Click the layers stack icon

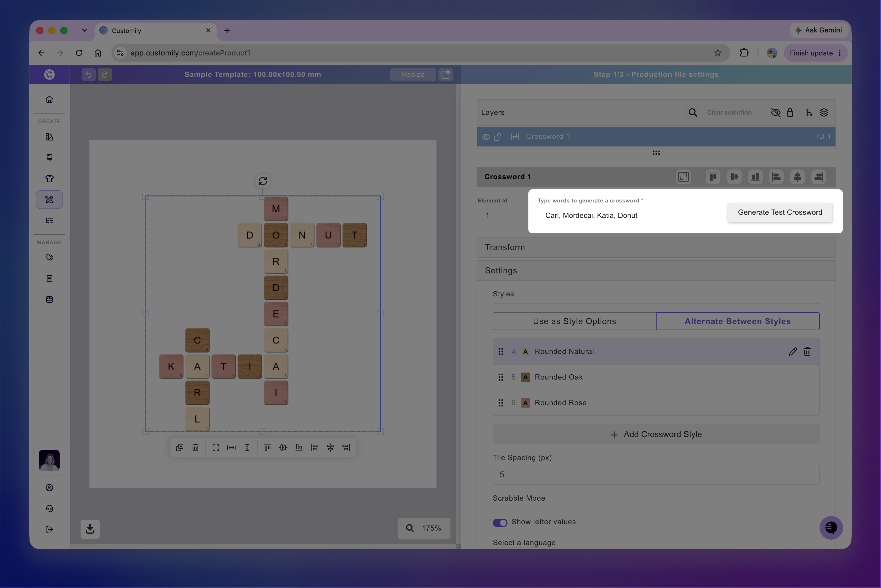click(824, 112)
